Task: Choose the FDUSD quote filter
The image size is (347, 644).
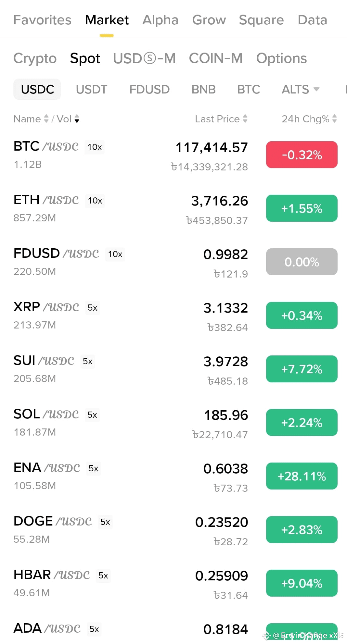Action: (149, 89)
